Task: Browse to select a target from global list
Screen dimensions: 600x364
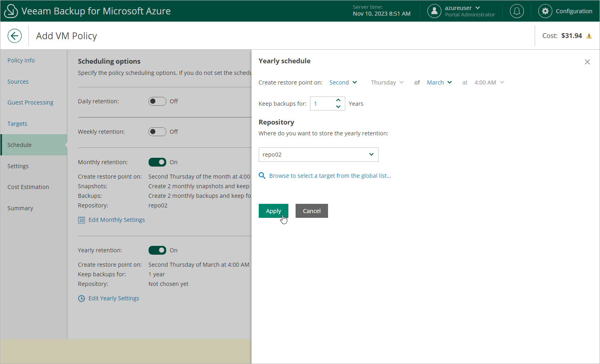Action: coord(330,176)
